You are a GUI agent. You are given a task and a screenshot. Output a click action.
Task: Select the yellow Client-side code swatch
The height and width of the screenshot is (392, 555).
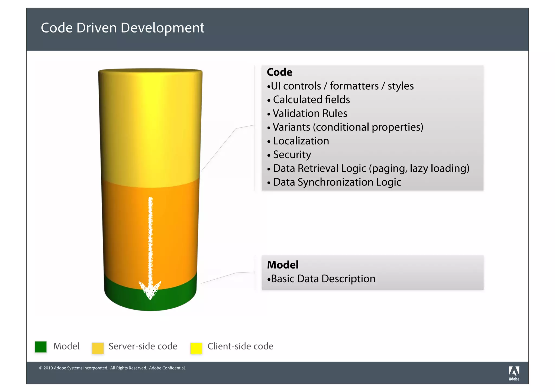coord(196,348)
